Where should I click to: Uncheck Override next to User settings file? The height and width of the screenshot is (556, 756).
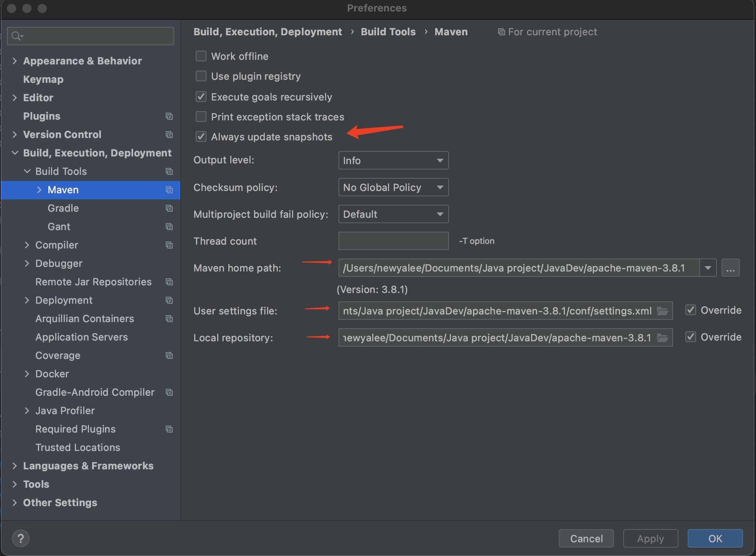click(x=691, y=310)
